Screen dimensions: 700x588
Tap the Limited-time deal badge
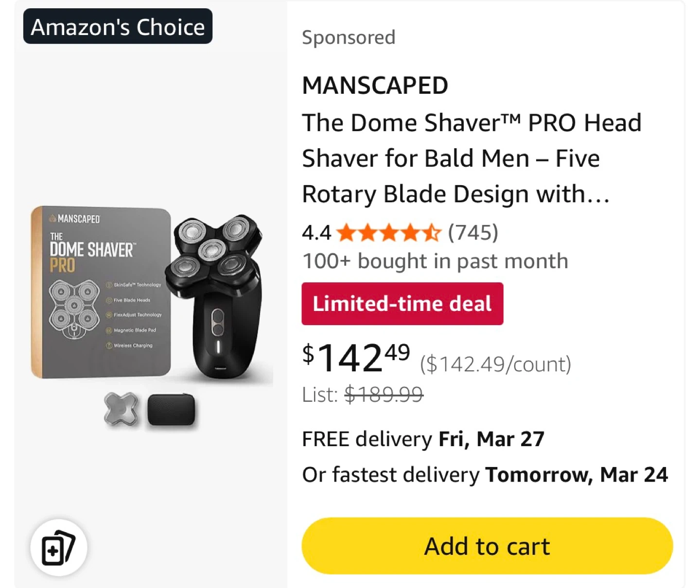tap(402, 304)
